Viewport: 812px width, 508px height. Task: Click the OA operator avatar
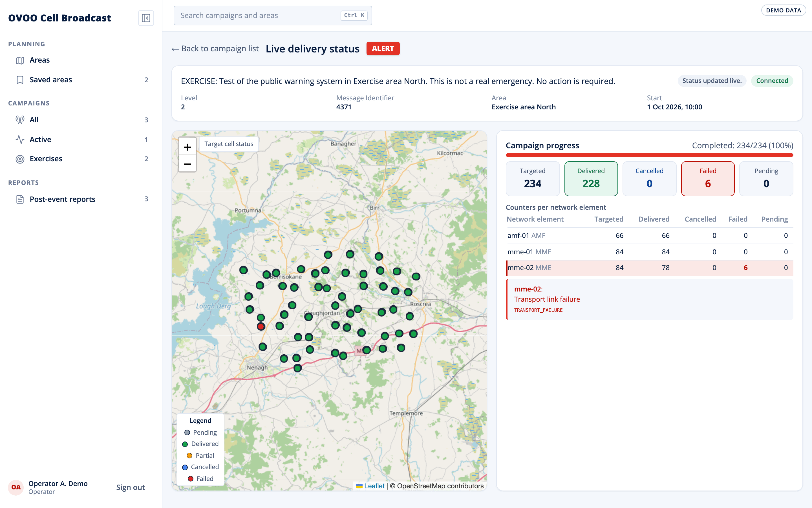click(16, 487)
